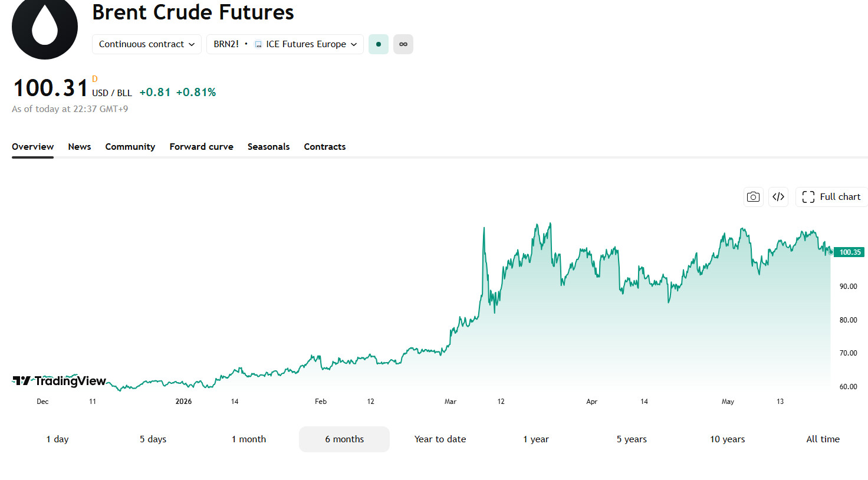This screenshot has width=868, height=480.
Task: Click the camera snapshot icon
Action: 753,197
